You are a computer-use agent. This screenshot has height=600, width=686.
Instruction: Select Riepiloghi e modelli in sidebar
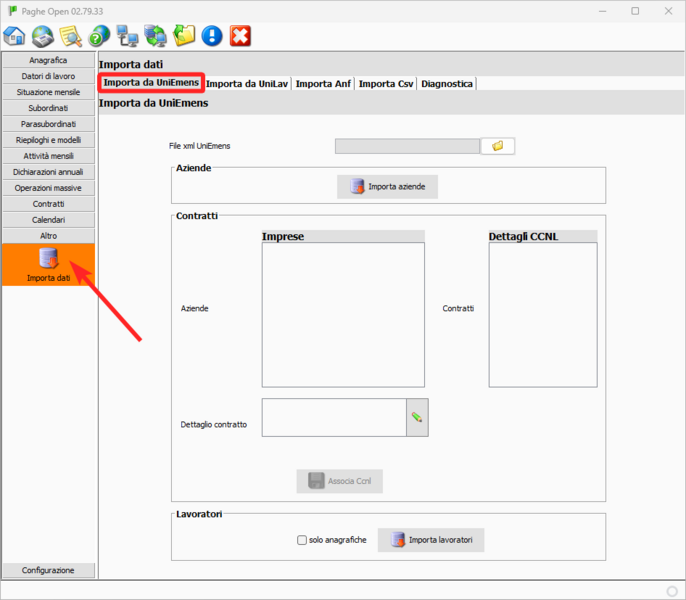click(48, 140)
